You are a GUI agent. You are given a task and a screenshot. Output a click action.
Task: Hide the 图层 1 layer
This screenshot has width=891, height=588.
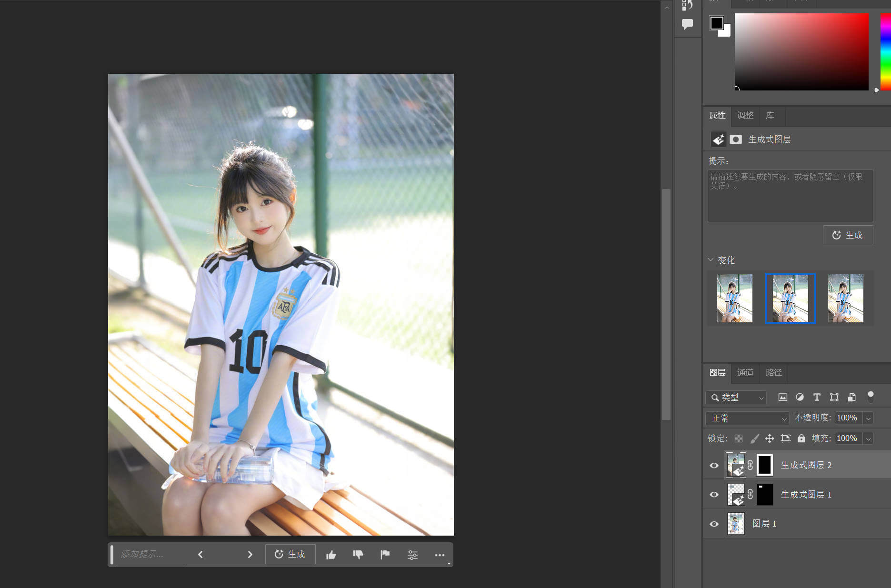[714, 524]
